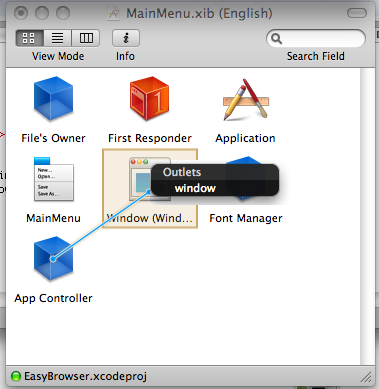Click the File's Owner label

point(53,138)
